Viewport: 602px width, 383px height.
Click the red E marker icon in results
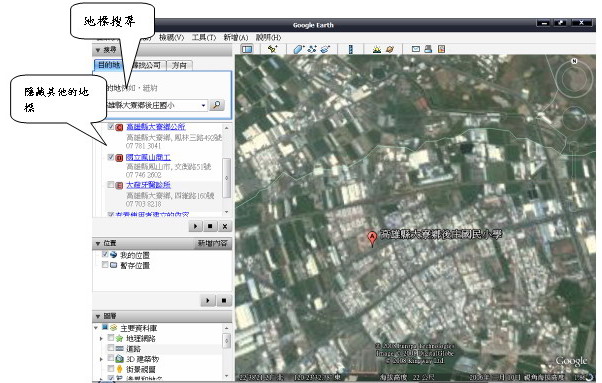coord(119,185)
